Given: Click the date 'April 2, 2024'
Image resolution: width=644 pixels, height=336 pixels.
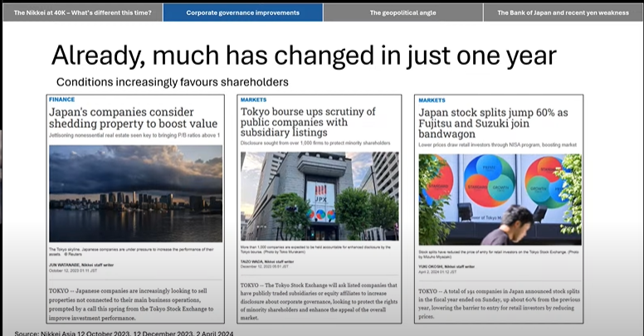Looking at the screenshot, I should pos(437,272).
